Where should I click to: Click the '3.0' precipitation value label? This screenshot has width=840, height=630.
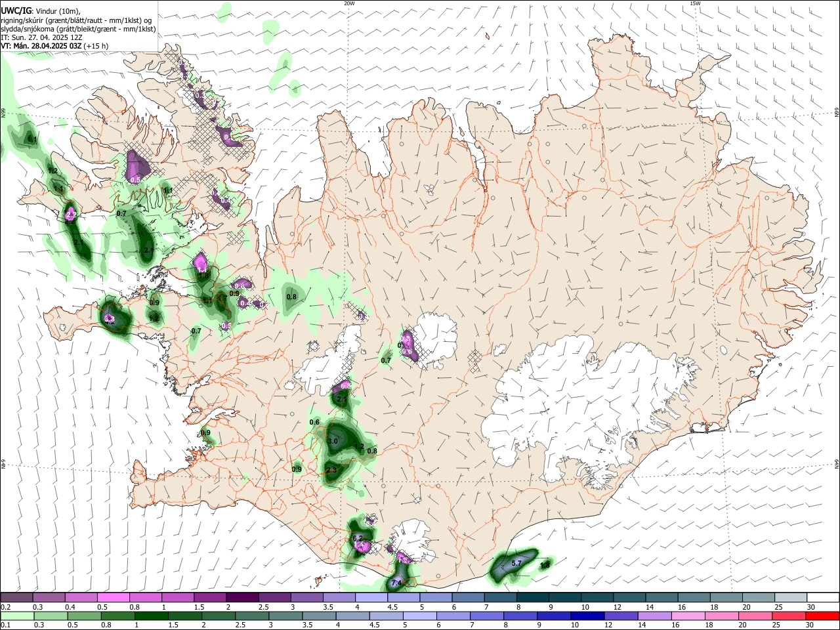click(333, 441)
